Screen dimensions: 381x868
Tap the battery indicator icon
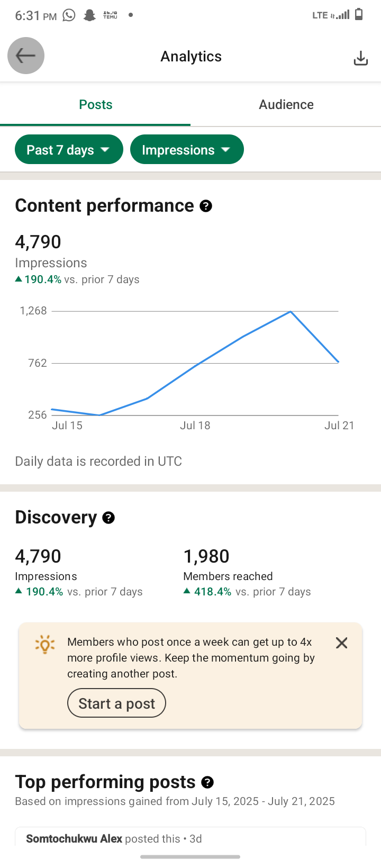[x=359, y=14]
